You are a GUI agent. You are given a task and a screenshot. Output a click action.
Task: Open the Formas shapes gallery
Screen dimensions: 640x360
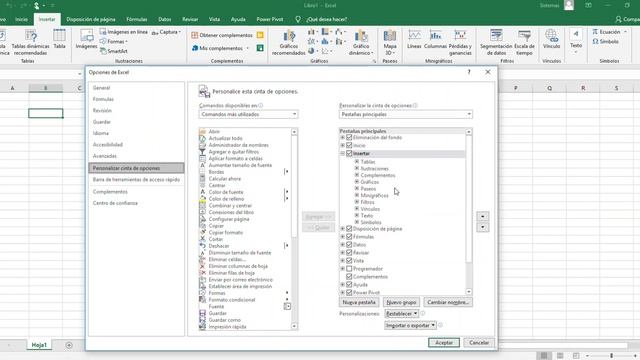tap(114, 42)
